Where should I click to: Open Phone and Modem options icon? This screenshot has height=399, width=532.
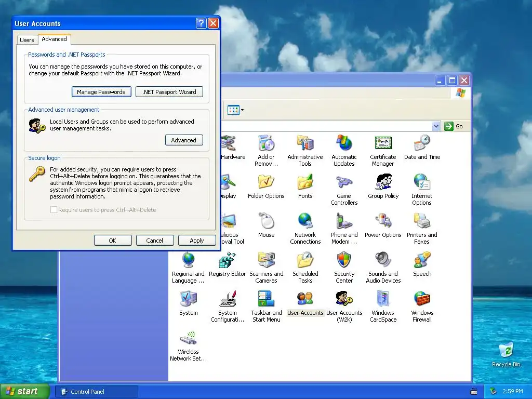[344, 221]
